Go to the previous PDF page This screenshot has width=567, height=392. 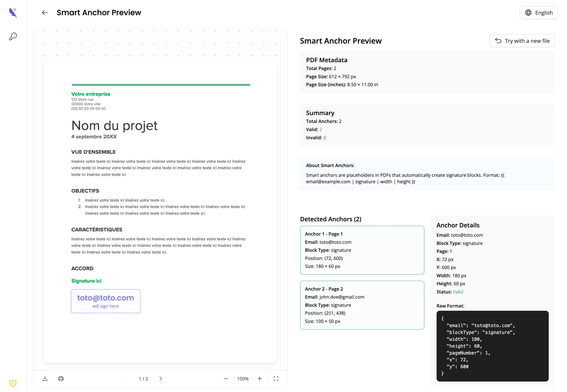126,378
